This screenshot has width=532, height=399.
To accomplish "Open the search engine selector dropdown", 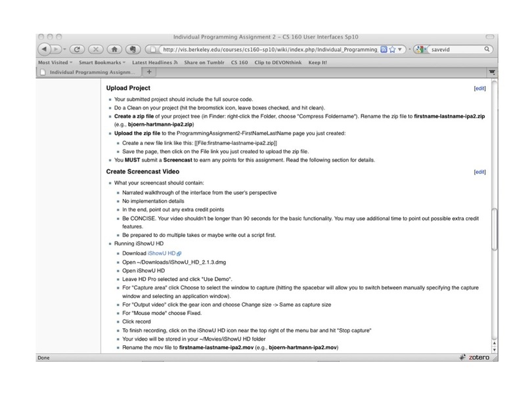I will tap(420, 49).
